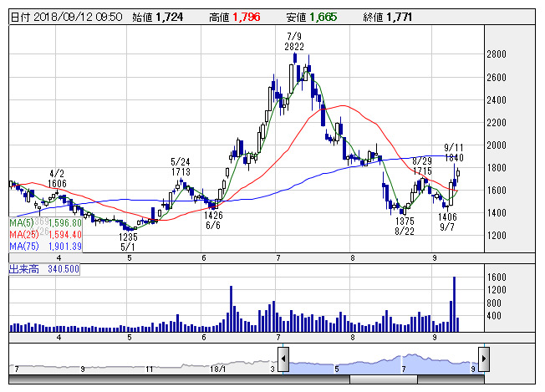Click the right range handle arrow

[x=482, y=361]
